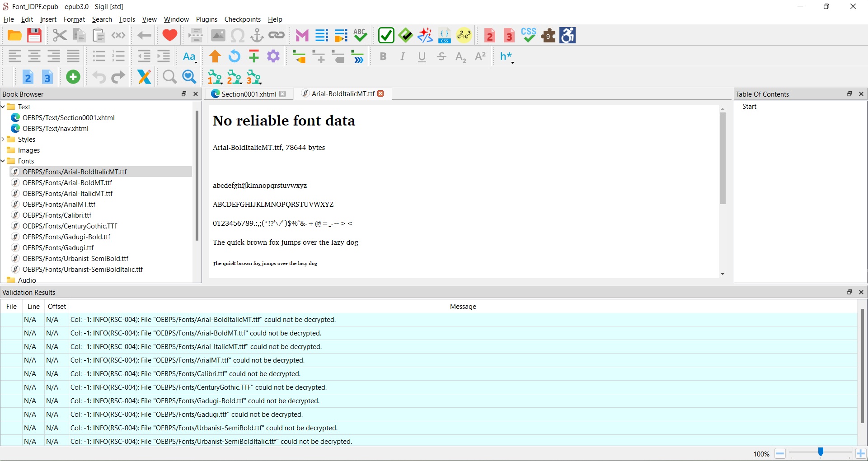Click the blue page 2 icon

[x=28, y=77]
